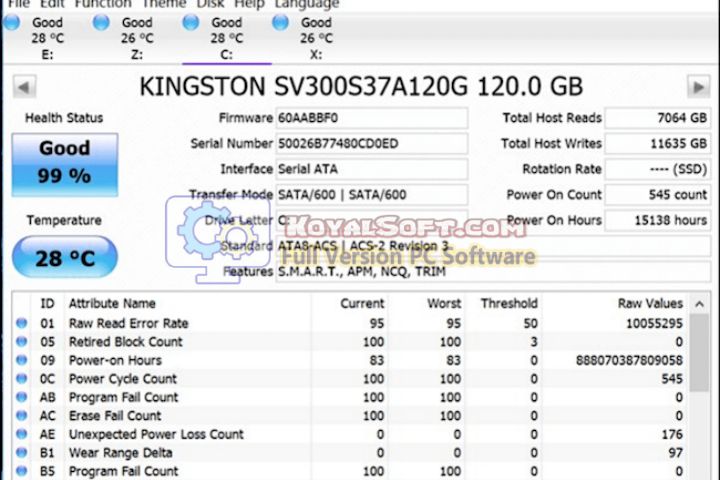720x480 pixels.
Task: Click status orb for B5 Program Fail Count
Action: click(22, 471)
